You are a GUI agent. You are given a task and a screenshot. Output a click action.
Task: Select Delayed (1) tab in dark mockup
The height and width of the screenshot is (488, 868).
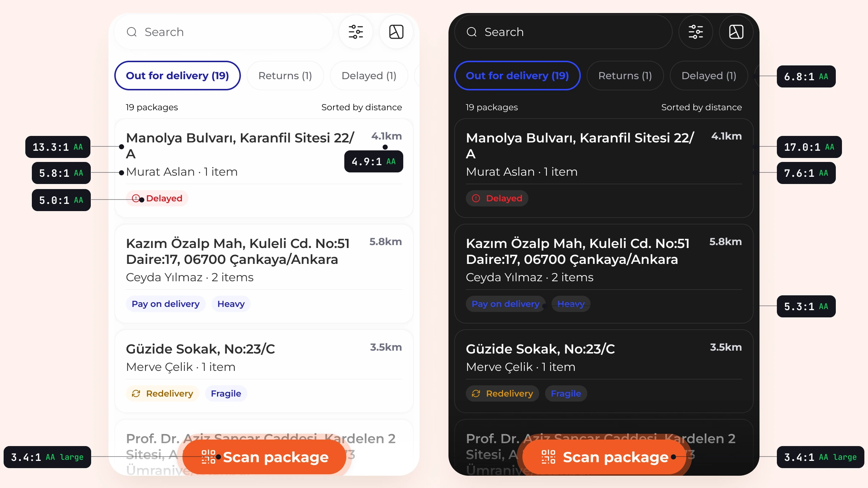pyautogui.click(x=709, y=76)
